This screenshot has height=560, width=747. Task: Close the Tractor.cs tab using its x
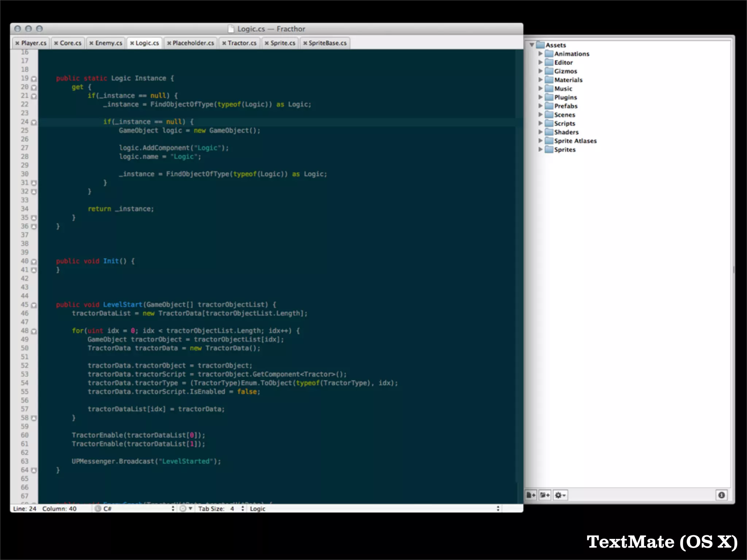click(224, 43)
